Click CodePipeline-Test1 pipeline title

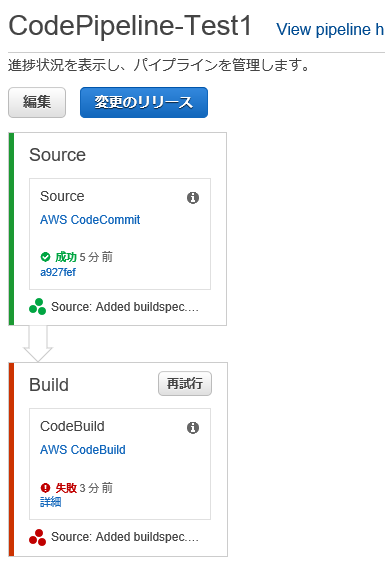point(130,26)
